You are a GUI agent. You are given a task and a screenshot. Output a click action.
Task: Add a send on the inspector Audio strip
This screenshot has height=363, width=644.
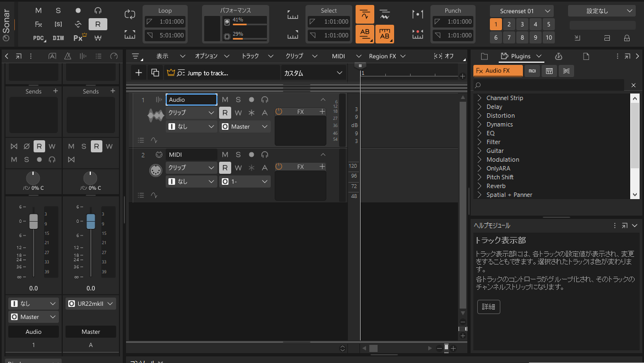56,91
